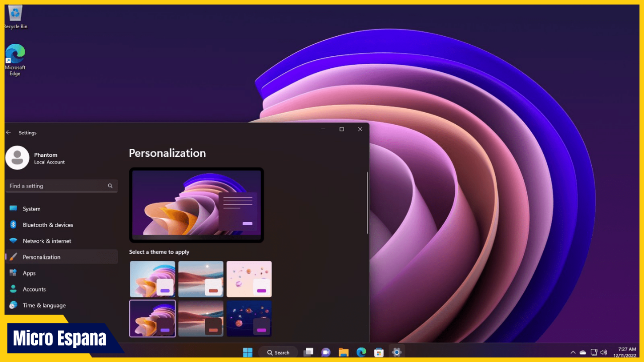Open the Windows Start menu
Screen dimensions: 644x362
(248, 352)
